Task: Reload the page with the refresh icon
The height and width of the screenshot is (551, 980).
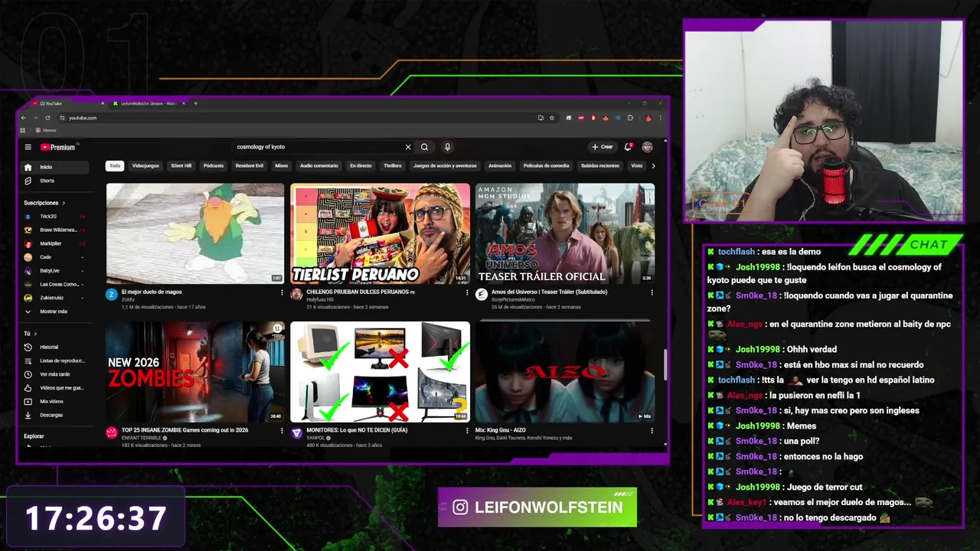Action: [x=47, y=118]
